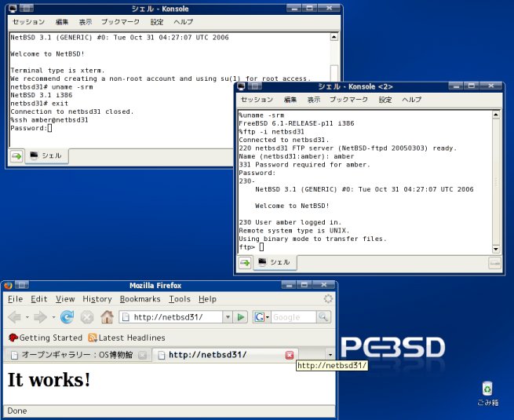Click the 'ftp>' prompt line in Konsole <2>
This screenshot has height=420, width=514.
(251, 247)
